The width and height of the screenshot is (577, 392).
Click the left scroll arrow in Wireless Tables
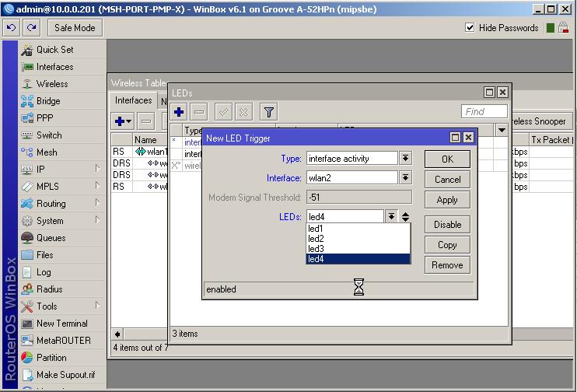coord(117,334)
